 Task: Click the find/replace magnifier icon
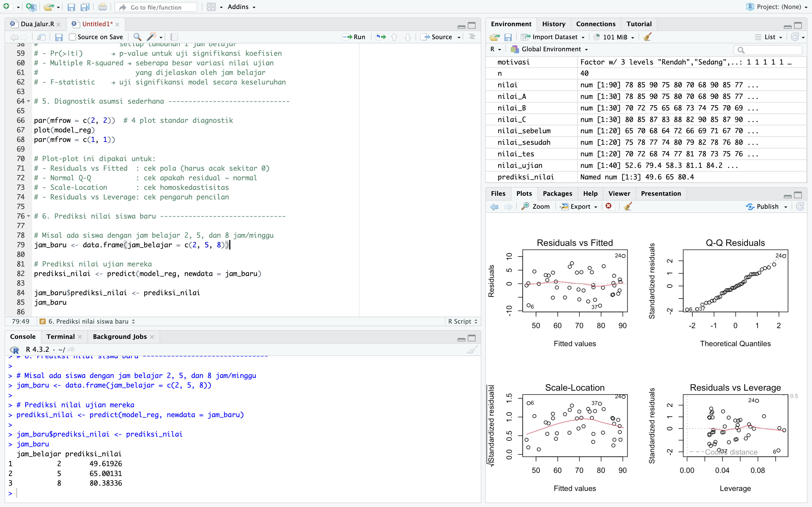point(137,37)
